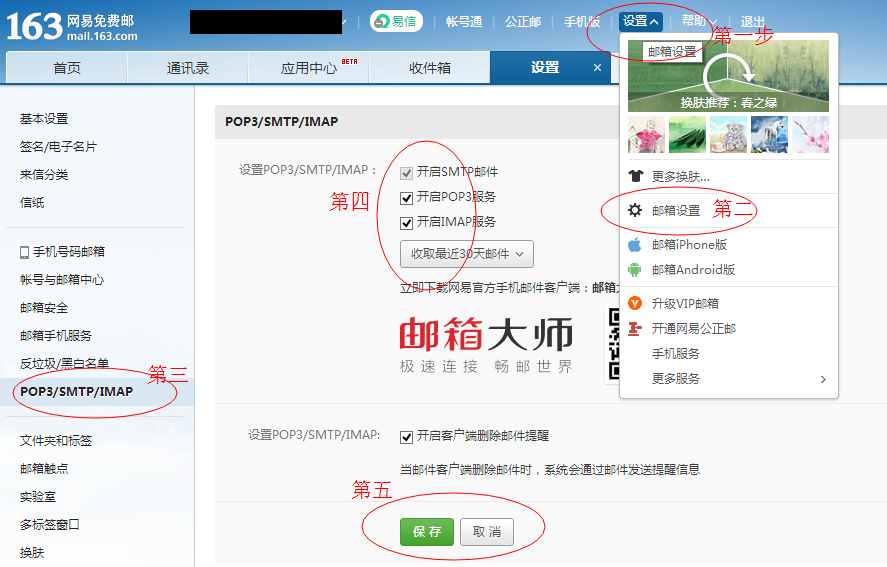The height and width of the screenshot is (567, 887).
Task: Open 信纸 in the sidebar
Action: (32, 203)
